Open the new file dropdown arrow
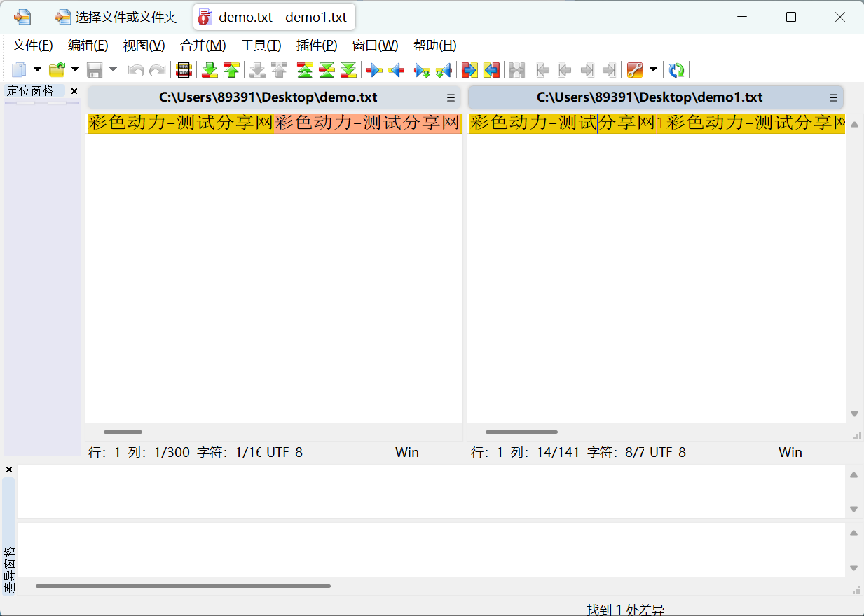 37,69
